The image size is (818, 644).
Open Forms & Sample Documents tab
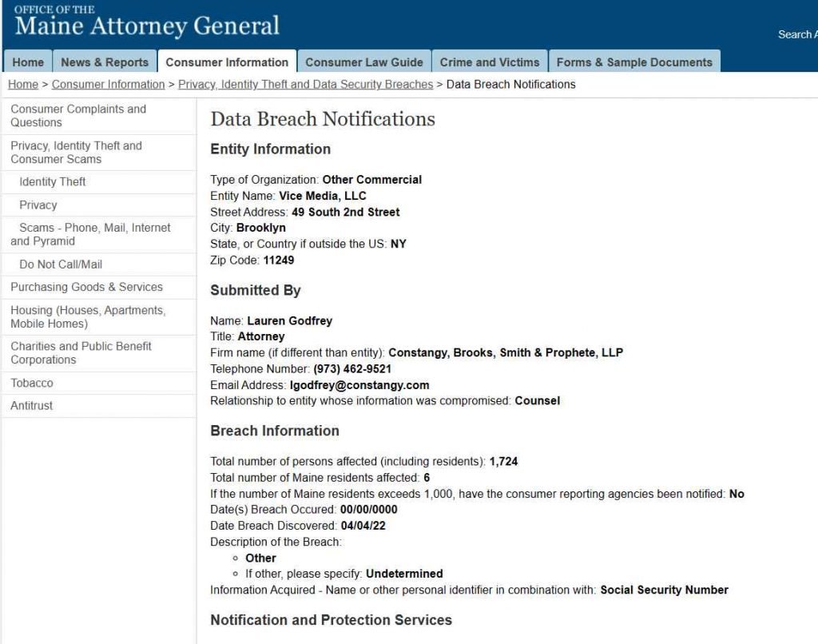coord(634,62)
